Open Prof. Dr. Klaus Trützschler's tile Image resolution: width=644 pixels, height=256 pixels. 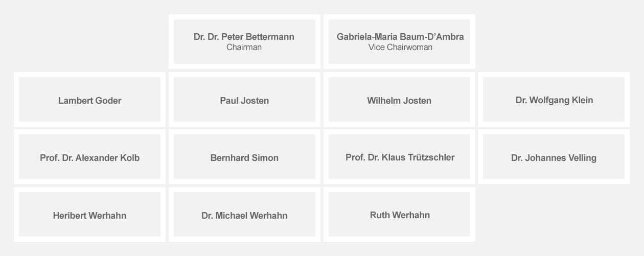coord(399,156)
